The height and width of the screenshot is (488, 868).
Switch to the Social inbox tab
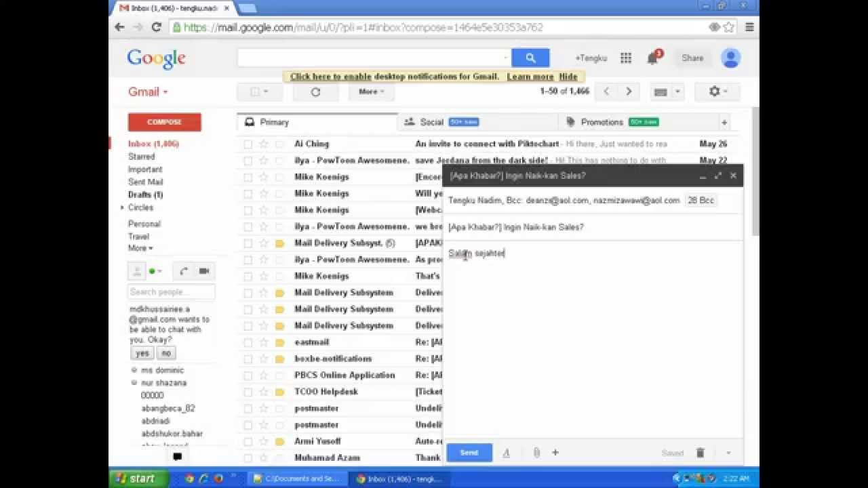477,123
